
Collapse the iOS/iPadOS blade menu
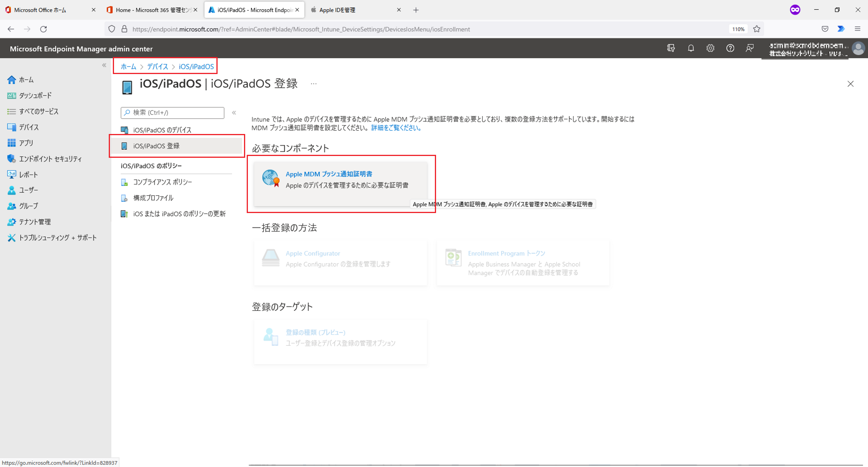(x=234, y=113)
